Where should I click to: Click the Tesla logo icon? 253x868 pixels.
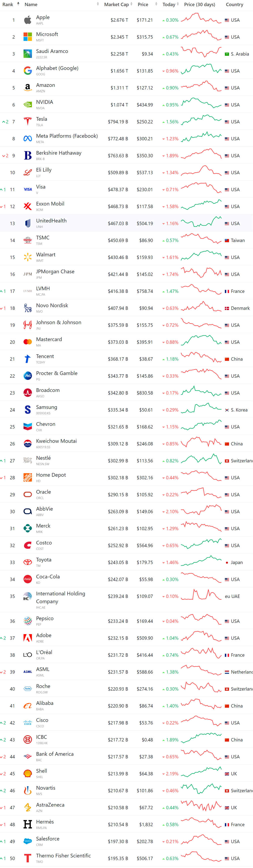click(28, 122)
